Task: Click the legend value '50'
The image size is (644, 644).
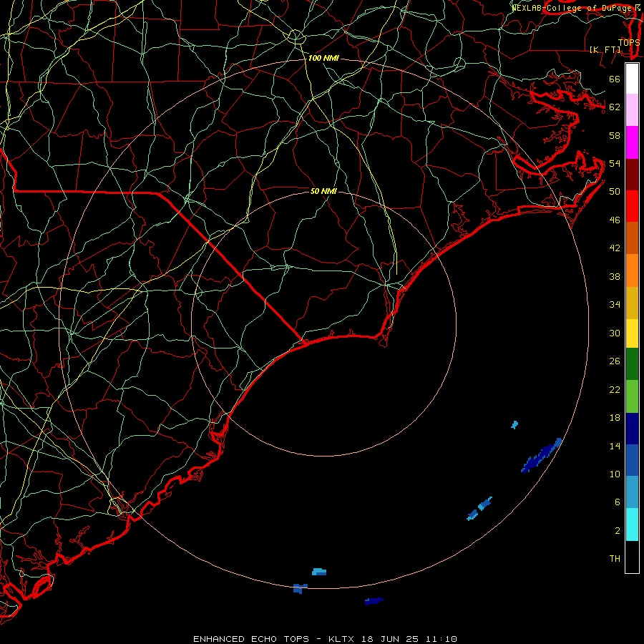Action: [x=615, y=192]
